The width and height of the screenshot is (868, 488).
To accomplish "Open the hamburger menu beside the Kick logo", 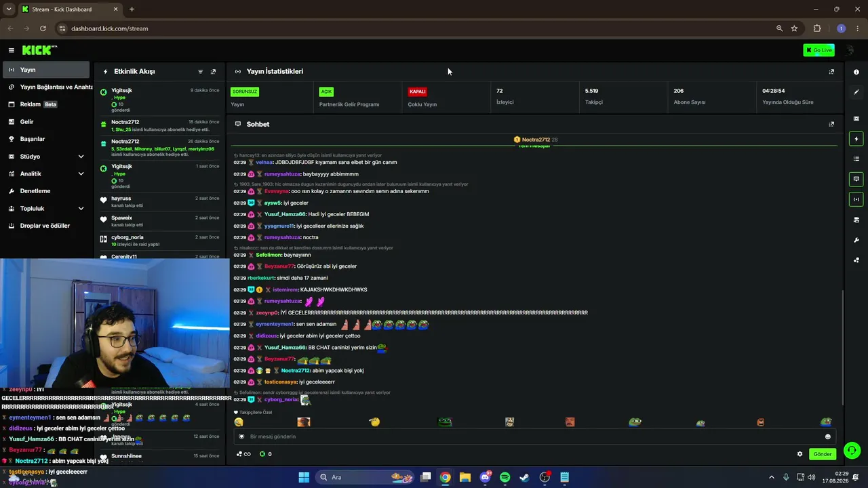I will pos(12,50).
